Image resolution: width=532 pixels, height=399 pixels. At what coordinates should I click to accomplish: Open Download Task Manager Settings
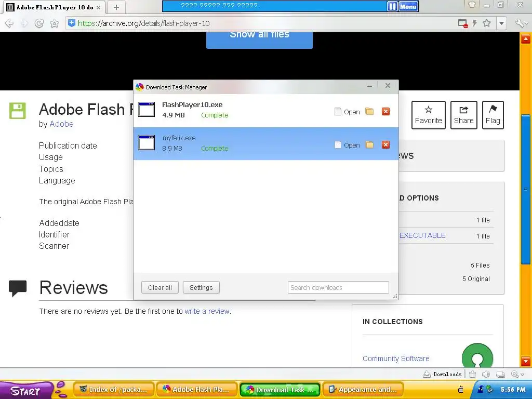201,287
